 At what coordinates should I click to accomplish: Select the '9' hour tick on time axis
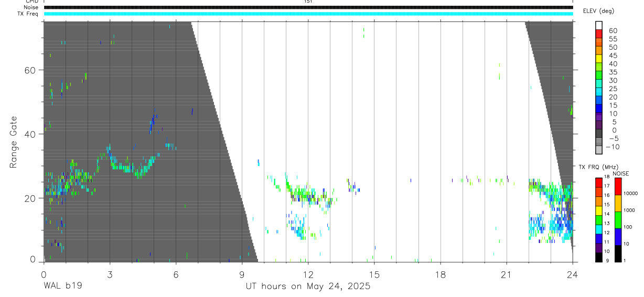[x=242, y=274]
